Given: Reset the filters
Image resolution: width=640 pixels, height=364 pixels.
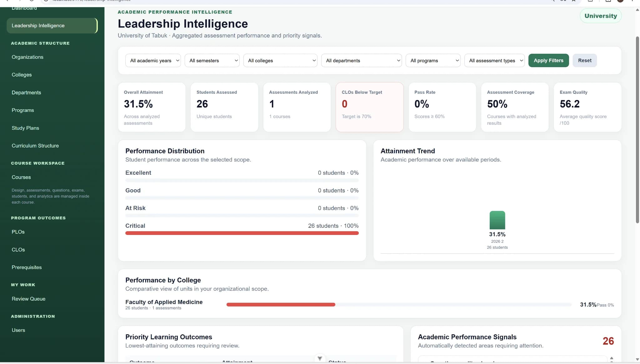Looking at the screenshot, I should 585,61.
